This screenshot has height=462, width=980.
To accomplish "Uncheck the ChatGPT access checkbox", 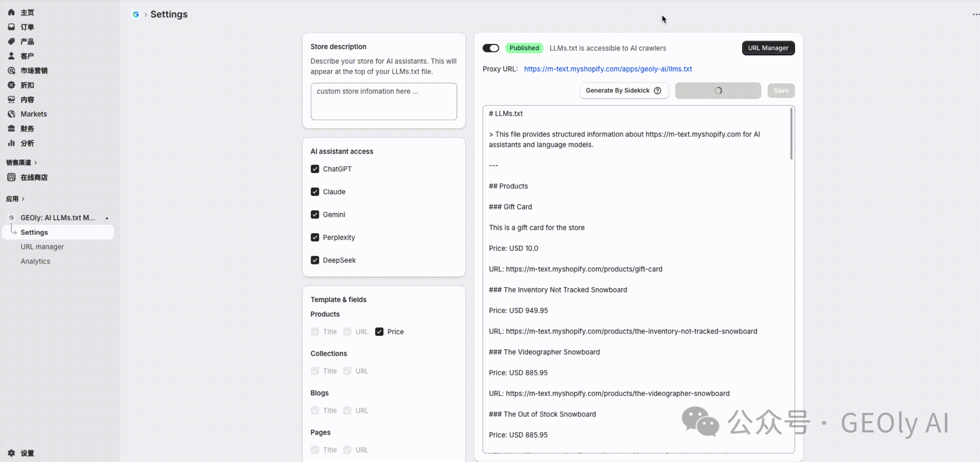I will pyautogui.click(x=315, y=169).
